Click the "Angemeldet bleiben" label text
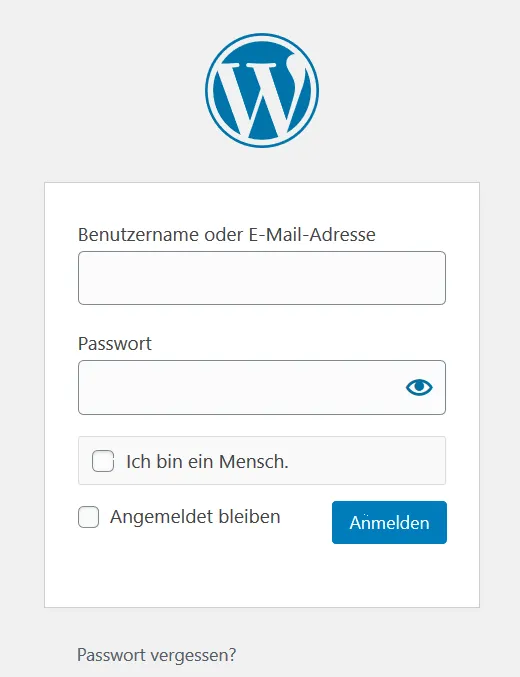The image size is (520, 677). [x=195, y=517]
